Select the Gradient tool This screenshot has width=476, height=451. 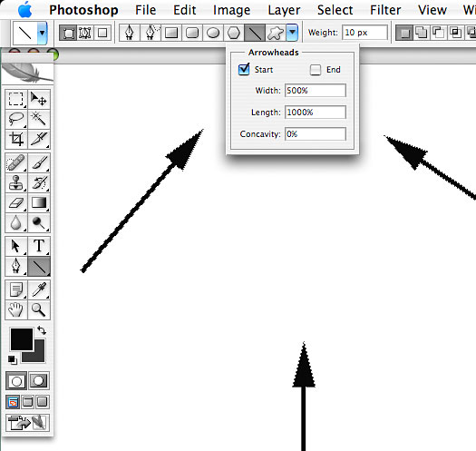click(x=39, y=202)
